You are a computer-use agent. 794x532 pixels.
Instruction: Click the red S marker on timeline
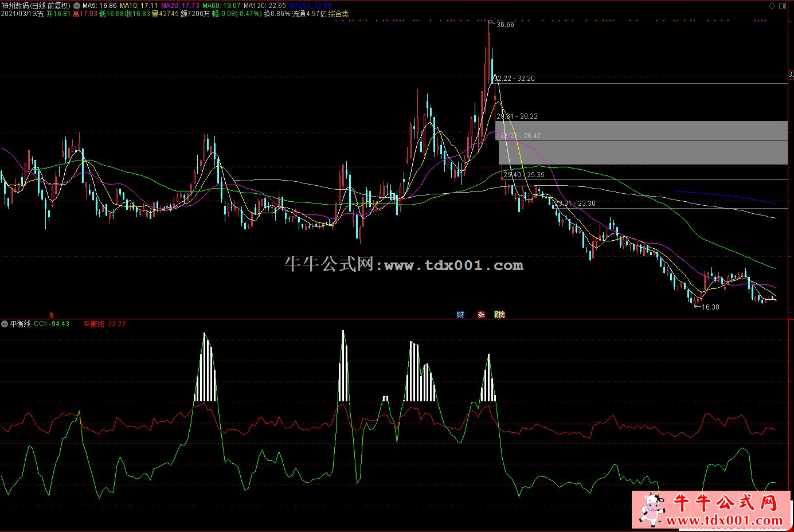52,315
